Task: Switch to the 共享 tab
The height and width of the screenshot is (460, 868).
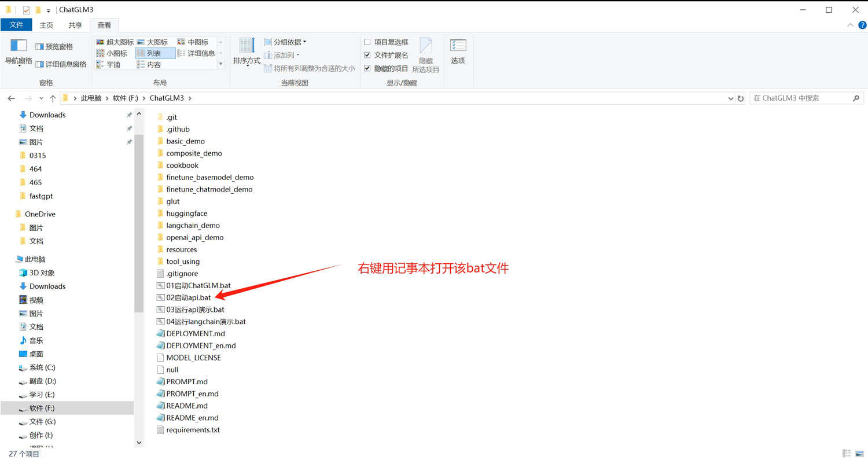Action: [x=75, y=25]
